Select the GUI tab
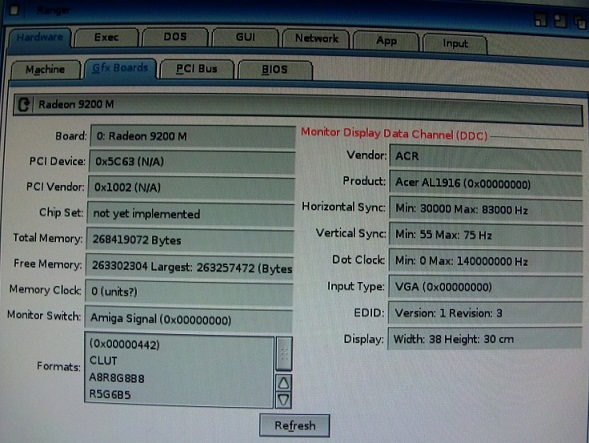Viewport: 589px width, 443px height. (x=245, y=38)
